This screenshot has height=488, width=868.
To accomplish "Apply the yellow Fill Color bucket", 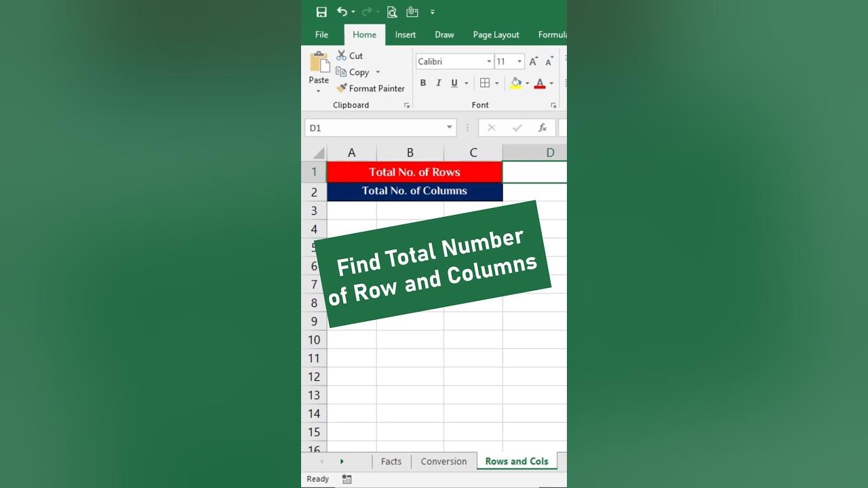I will tap(516, 83).
